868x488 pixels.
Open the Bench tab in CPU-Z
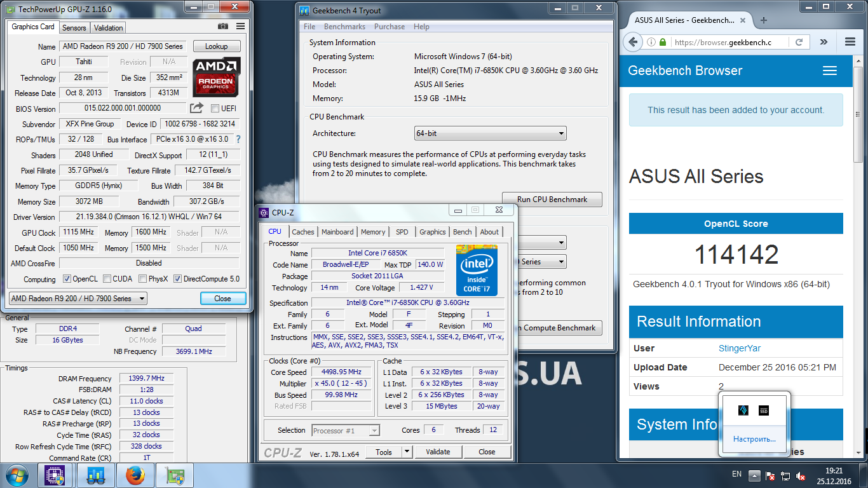tap(463, 232)
